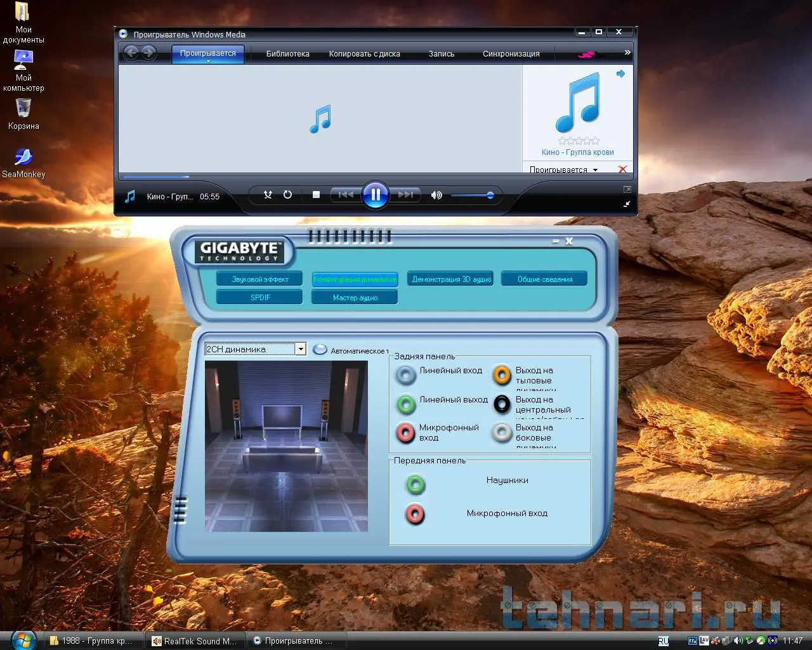The width and height of the screenshot is (812, 650).
Task: Toggle the Автоматическое detection button
Action: (x=320, y=350)
